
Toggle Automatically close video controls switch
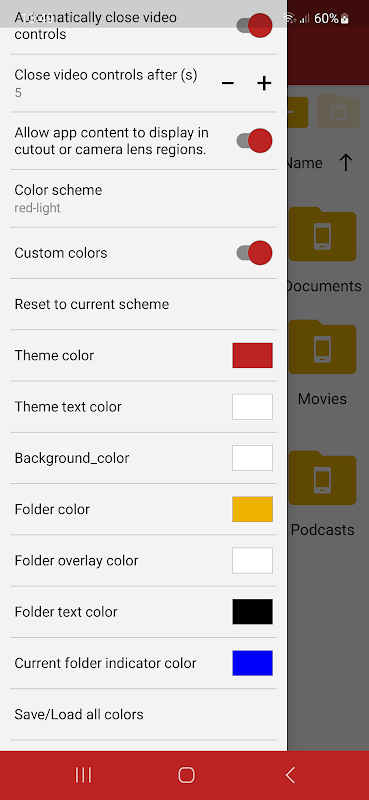(x=254, y=26)
